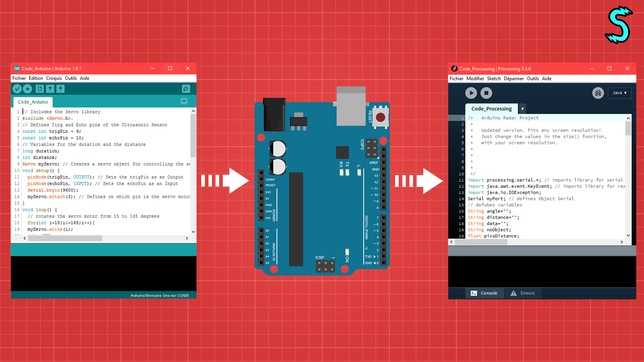Screen dimensions: 644x362
Task: Maximize the Processing window
Action: click(609, 69)
